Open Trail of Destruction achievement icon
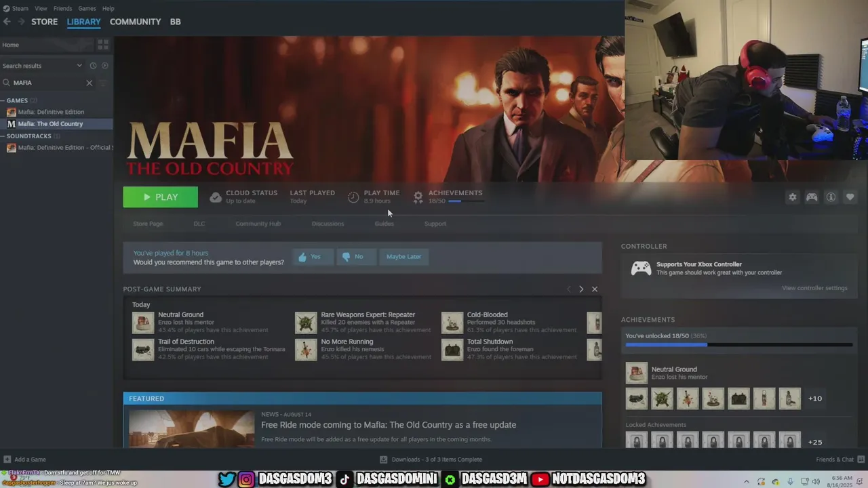Screen dimensions: 868x488 [143, 350]
